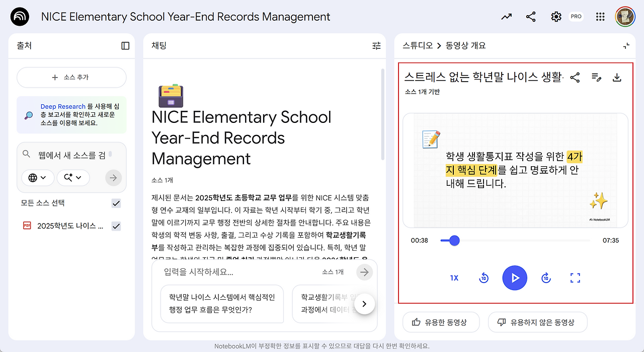Image resolution: width=644 pixels, height=352 pixels.
Task: Send the chat message arrow button
Action: 364,272
